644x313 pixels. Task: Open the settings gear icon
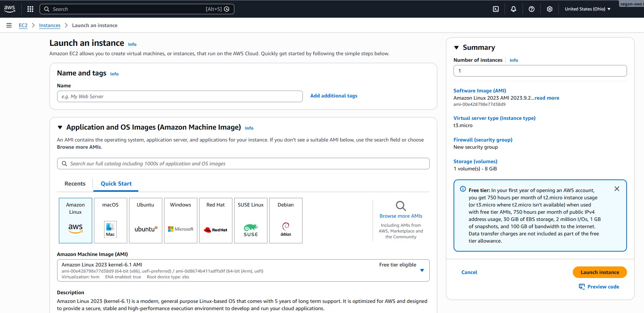[550, 9]
